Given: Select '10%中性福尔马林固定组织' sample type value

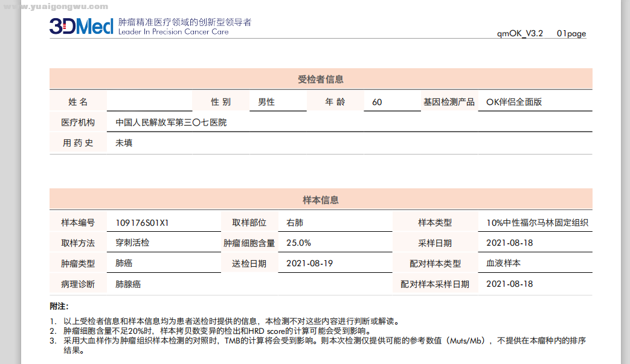Looking at the screenshot, I should [x=537, y=223].
